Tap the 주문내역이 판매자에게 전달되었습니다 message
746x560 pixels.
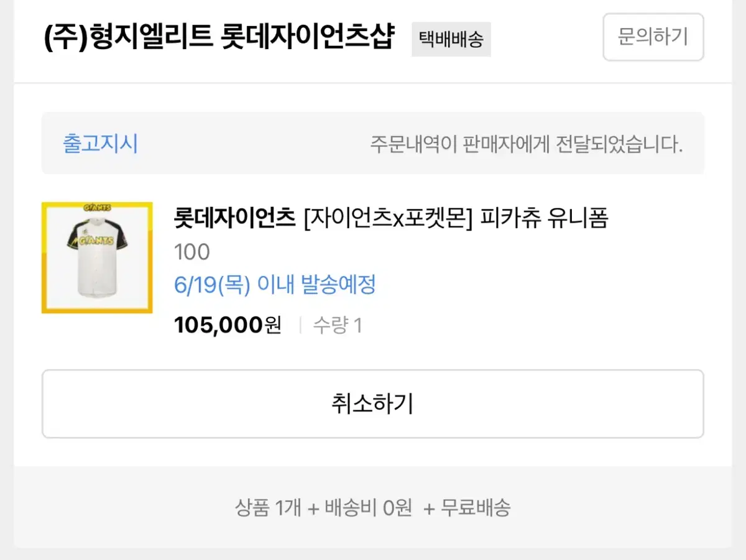526,145
